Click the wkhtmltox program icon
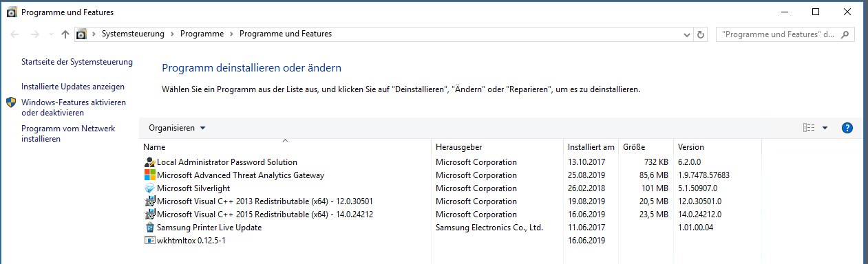The height and width of the screenshot is (264, 868). click(x=150, y=241)
